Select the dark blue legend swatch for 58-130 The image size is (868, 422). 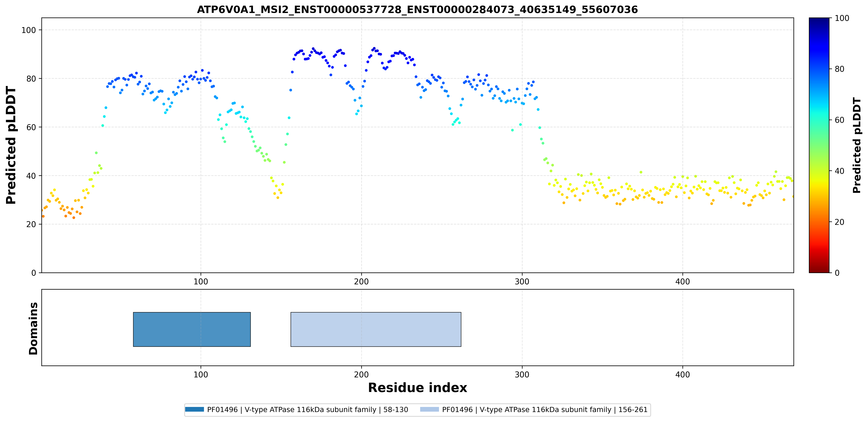(194, 410)
